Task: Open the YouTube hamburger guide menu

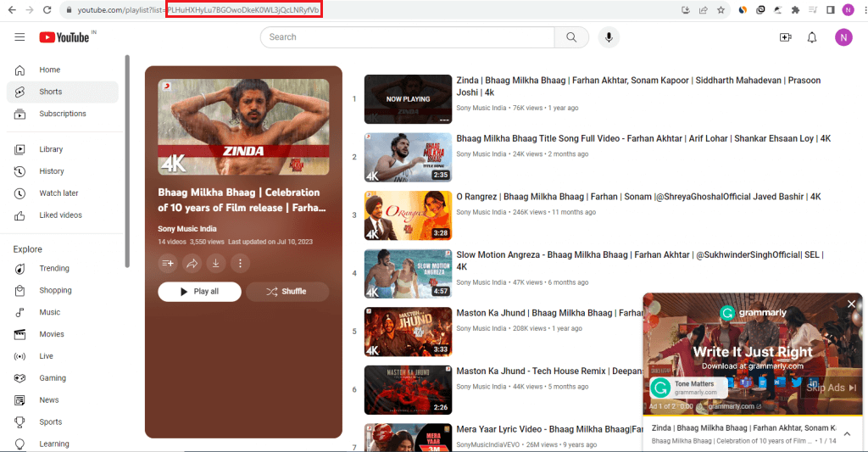Action: point(20,37)
